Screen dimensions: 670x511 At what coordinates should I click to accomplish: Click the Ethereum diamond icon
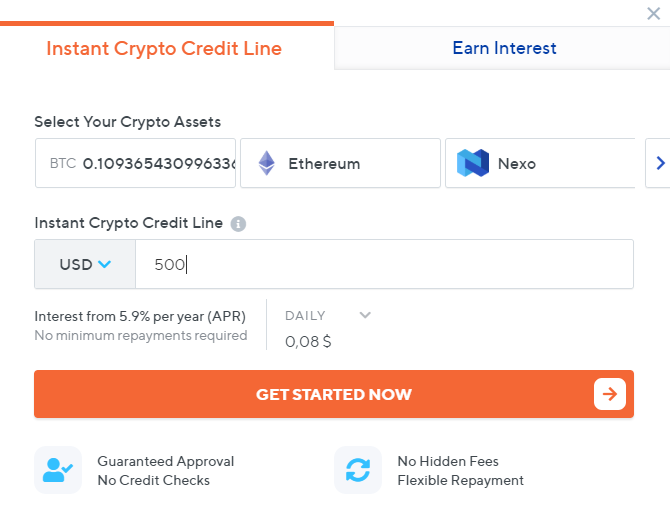point(266,163)
